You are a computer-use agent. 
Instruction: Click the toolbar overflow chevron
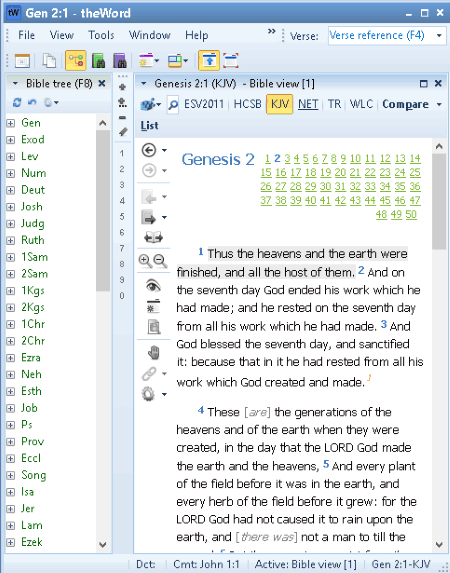pyautogui.click(x=271, y=31)
